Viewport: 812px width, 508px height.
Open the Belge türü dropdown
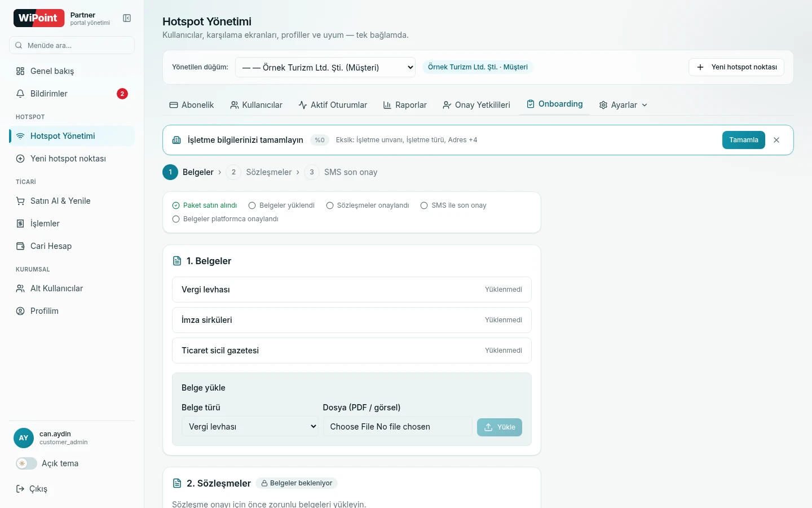click(x=250, y=427)
